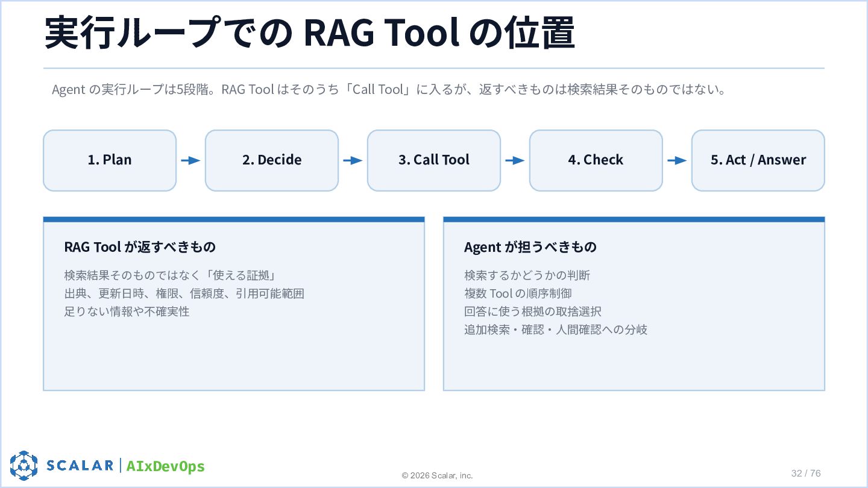Click the heading RAG Tool が返すべきもの
868x488 pixels.
point(140,246)
